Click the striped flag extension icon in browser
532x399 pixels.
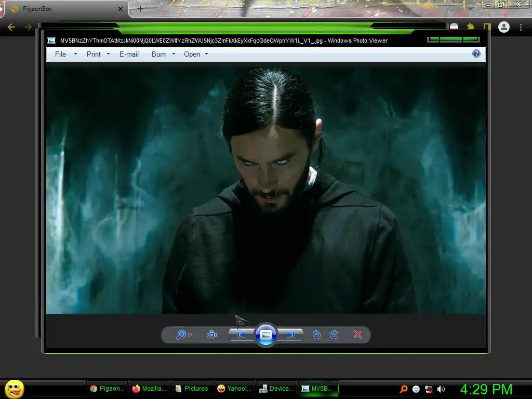(454, 26)
